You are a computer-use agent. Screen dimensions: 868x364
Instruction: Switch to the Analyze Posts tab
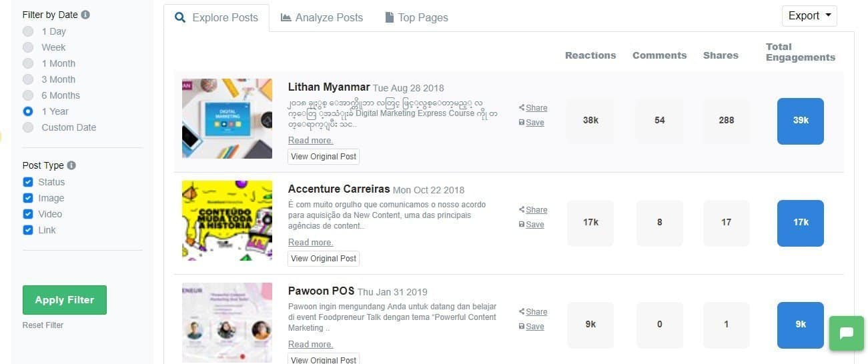point(322,18)
